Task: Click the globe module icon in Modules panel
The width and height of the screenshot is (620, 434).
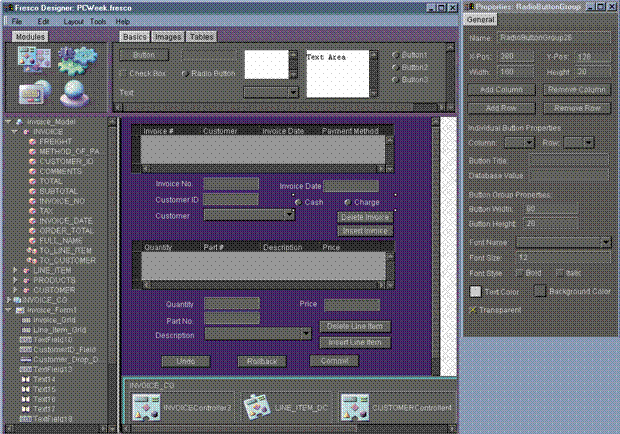Action: (x=72, y=95)
